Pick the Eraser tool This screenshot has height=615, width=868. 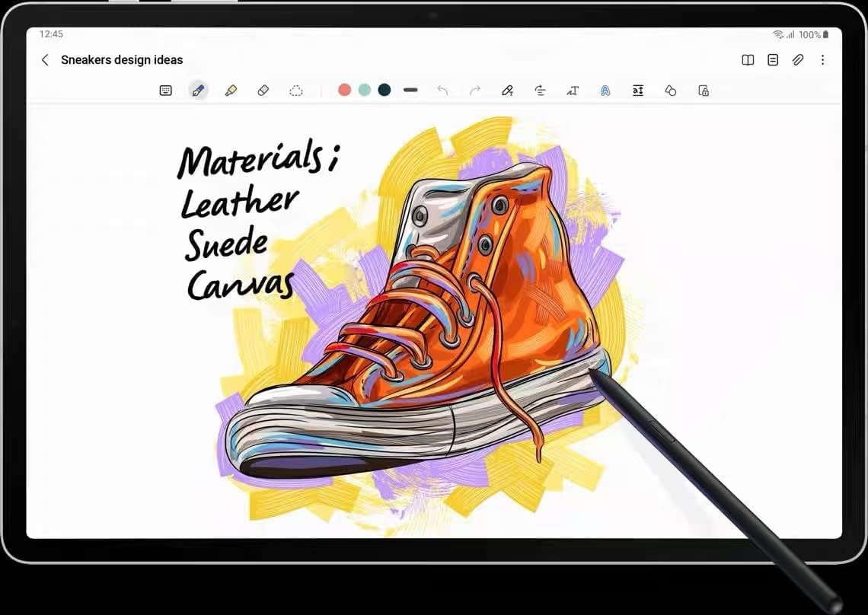pyautogui.click(x=263, y=90)
